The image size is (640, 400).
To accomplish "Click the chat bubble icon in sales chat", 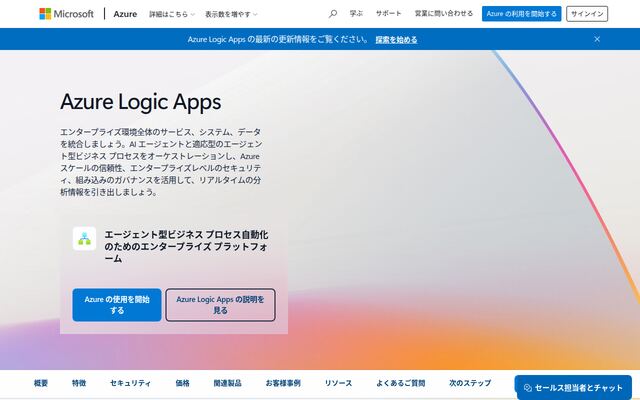I will tap(527, 388).
